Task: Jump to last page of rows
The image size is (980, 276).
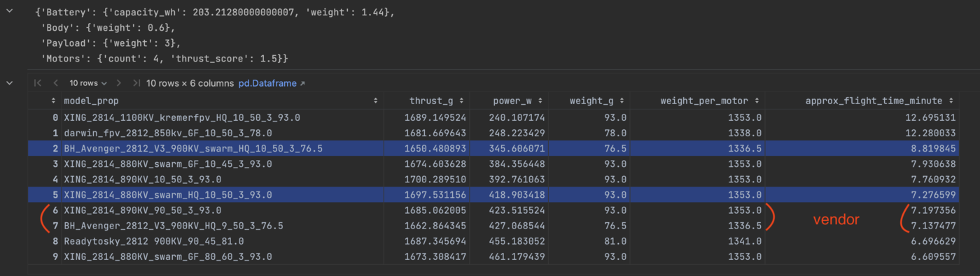Action: 136,83
